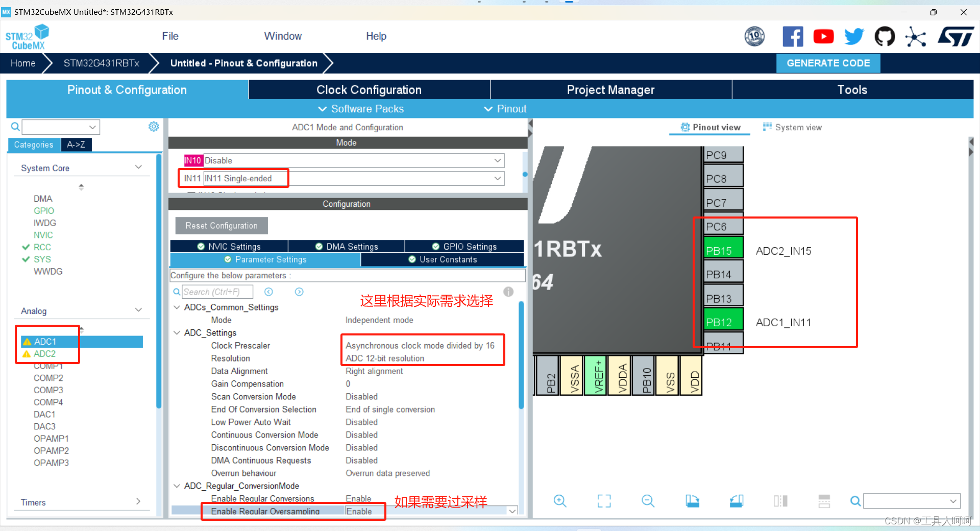Zoom in on the pinout view

click(560, 501)
